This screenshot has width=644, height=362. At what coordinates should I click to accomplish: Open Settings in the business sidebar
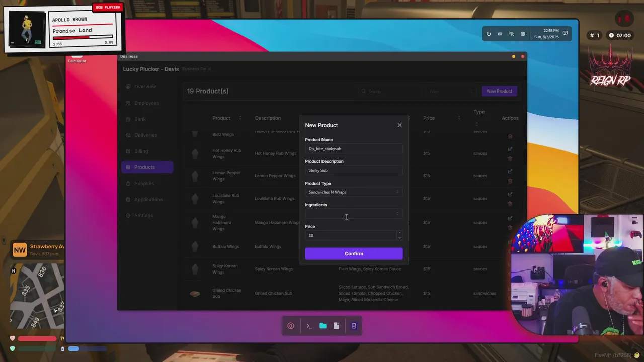point(147,216)
